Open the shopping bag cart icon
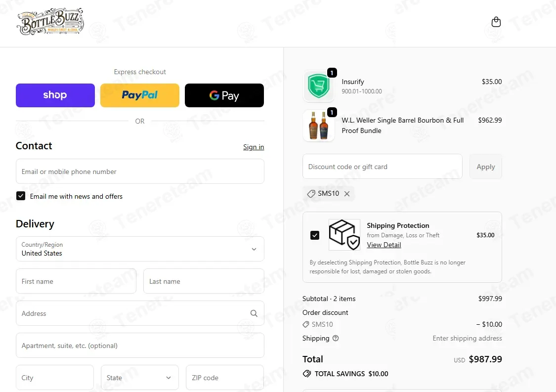This screenshot has height=392, width=556. click(x=496, y=22)
